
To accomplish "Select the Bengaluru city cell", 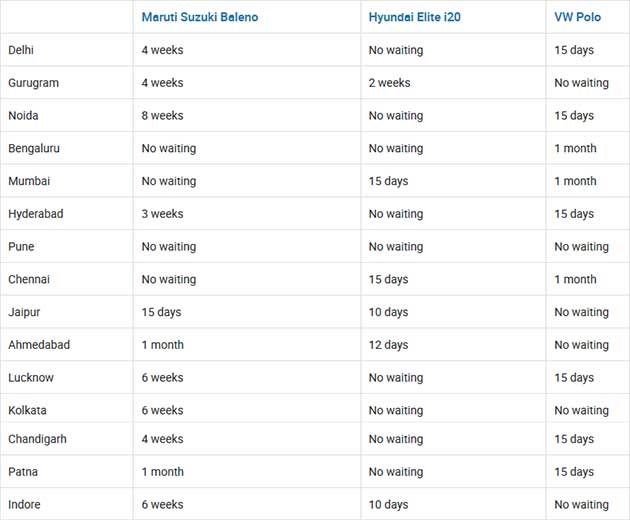I will click(34, 148).
